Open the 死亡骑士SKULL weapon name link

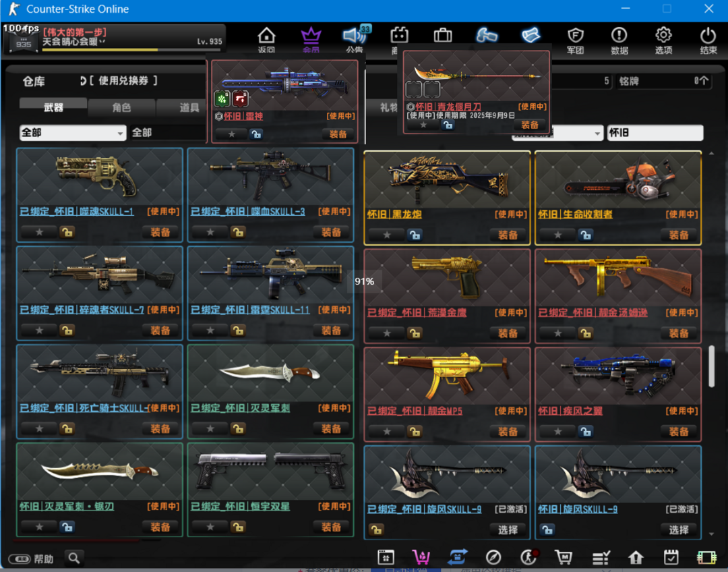click(84, 408)
